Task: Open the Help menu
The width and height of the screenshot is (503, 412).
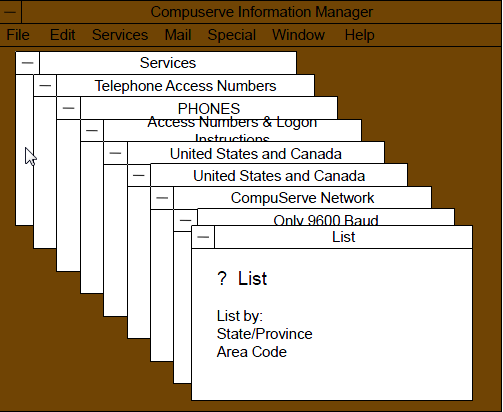Action: point(359,35)
